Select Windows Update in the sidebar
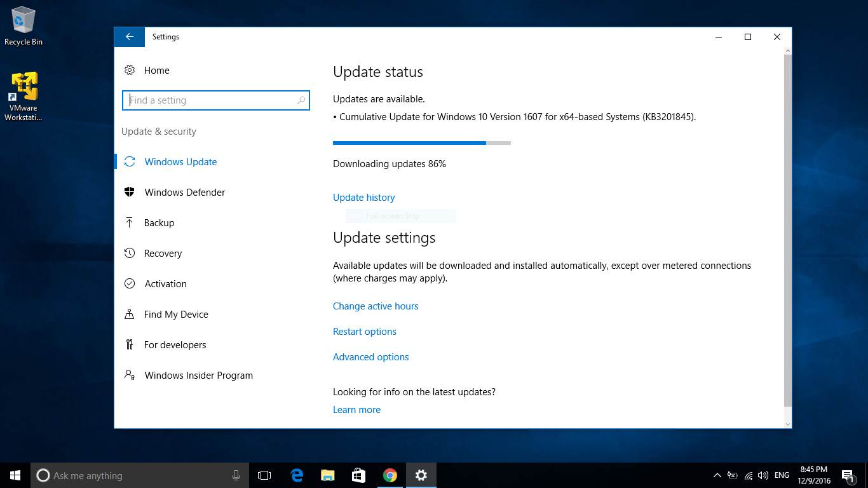Viewport: 868px width, 488px height. pyautogui.click(x=180, y=161)
